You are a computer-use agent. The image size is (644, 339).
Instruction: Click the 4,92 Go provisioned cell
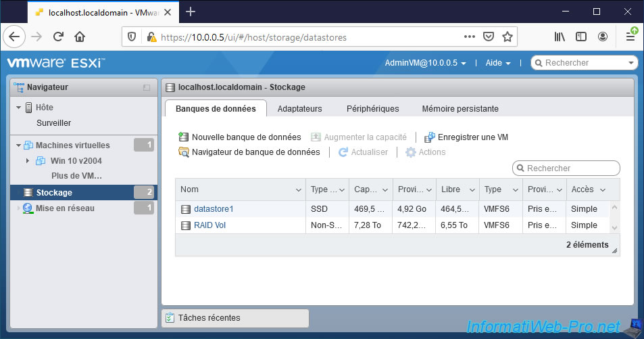tap(414, 209)
